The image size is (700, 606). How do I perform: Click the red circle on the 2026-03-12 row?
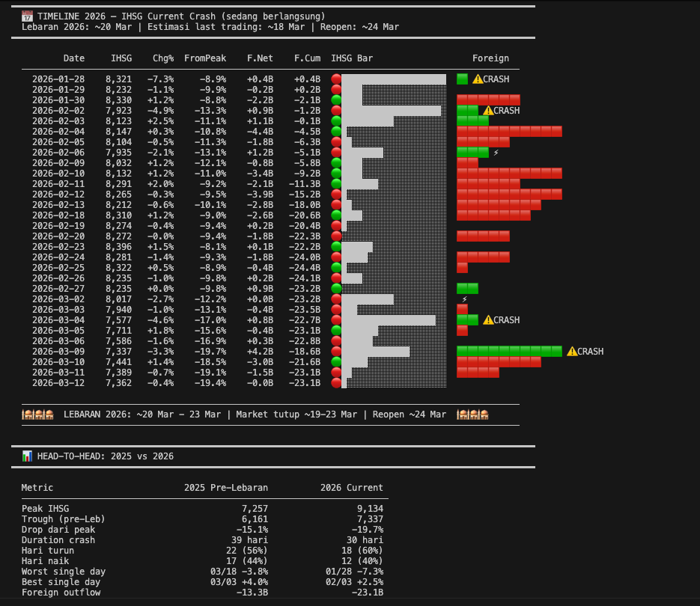pyautogui.click(x=336, y=383)
